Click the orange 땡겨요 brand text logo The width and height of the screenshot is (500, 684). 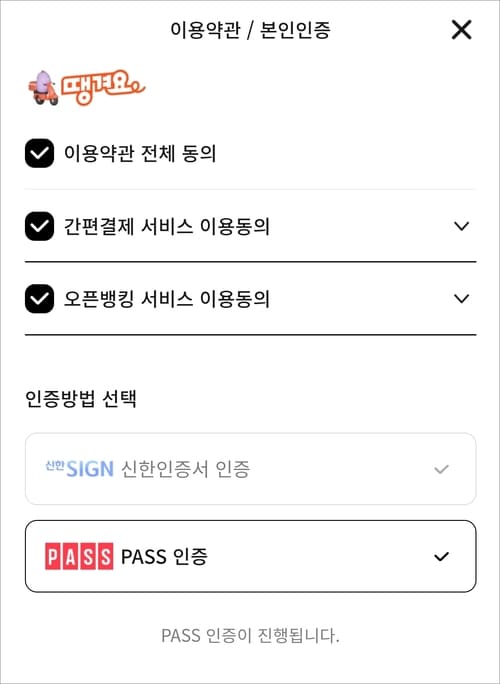103,87
